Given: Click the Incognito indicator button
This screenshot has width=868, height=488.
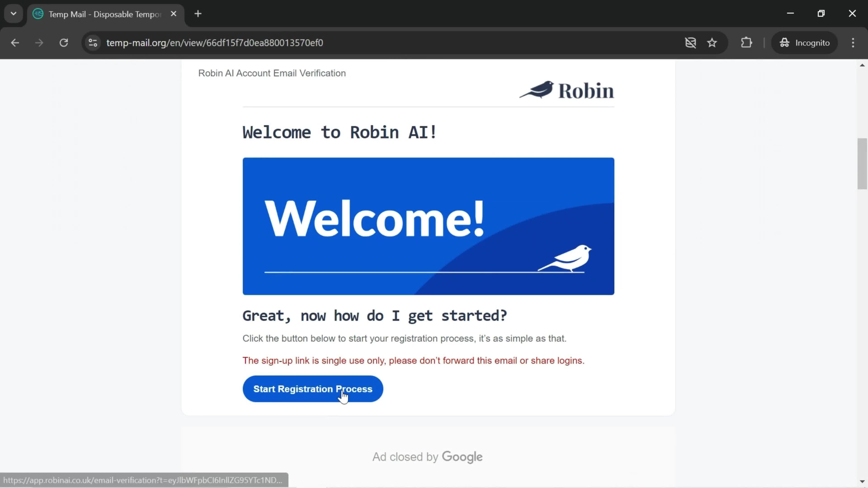Looking at the screenshot, I should pyautogui.click(x=804, y=43).
